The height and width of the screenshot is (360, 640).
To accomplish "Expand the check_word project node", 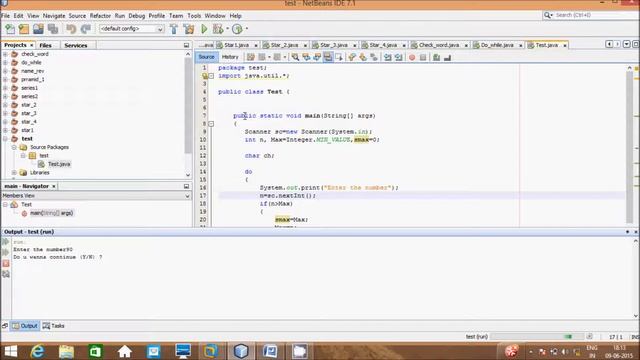I will 5,54.
